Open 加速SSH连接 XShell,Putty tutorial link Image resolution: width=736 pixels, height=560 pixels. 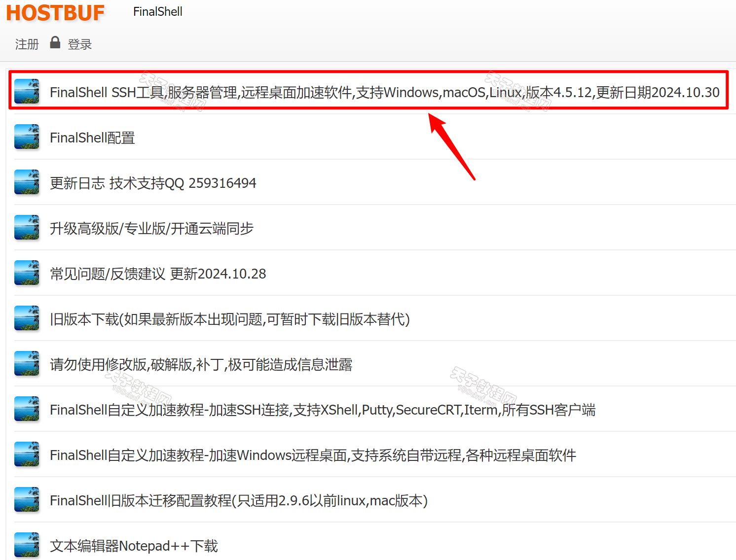323,410
